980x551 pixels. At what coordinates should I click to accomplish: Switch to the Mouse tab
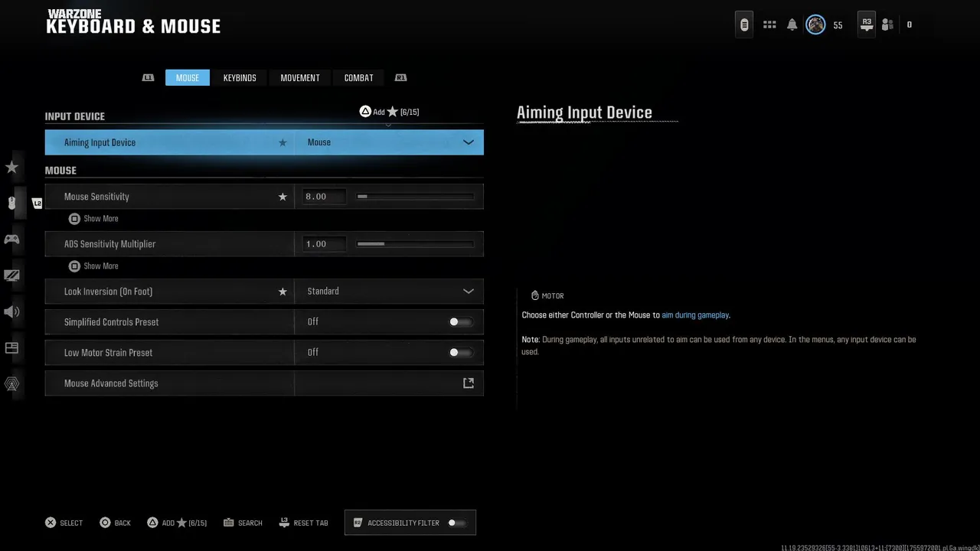pyautogui.click(x=188, y=77)
